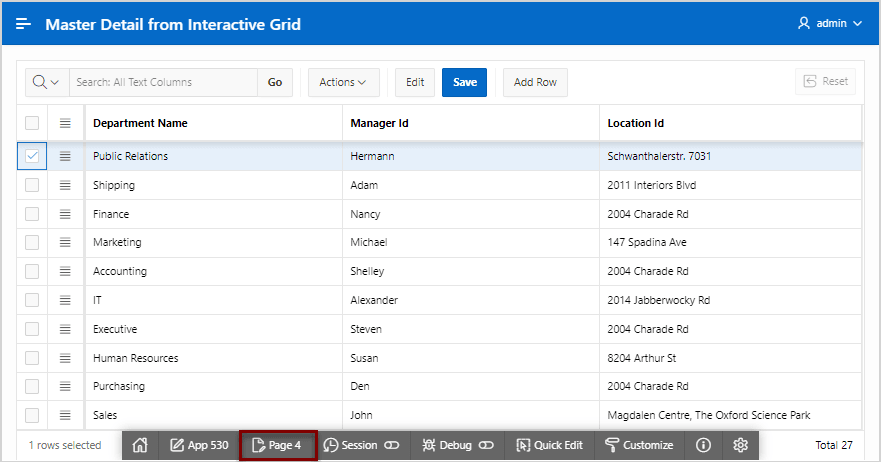
Task: Toggle the Debug switch in developer toolbar
Action: tap(486, 445)
